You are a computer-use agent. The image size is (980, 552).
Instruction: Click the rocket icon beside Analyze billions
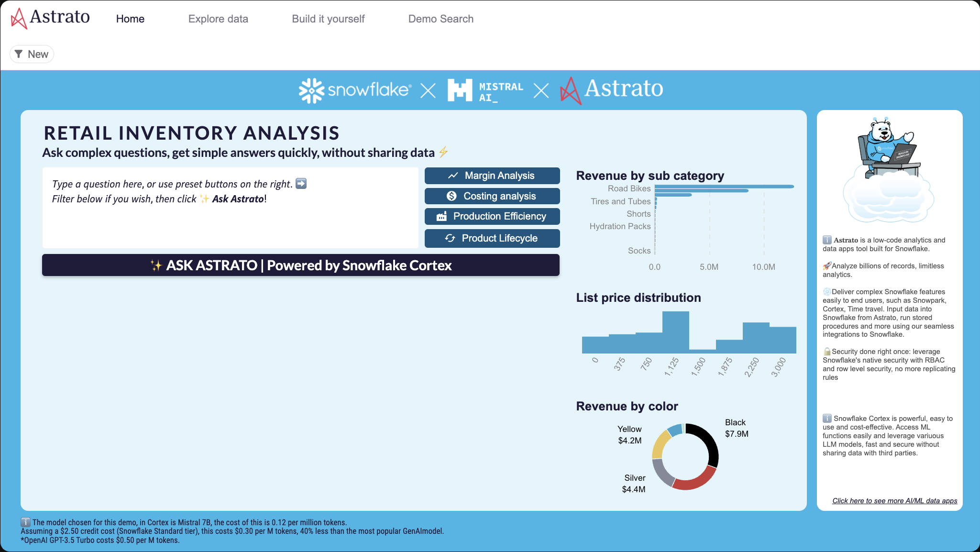pos(827,266)
